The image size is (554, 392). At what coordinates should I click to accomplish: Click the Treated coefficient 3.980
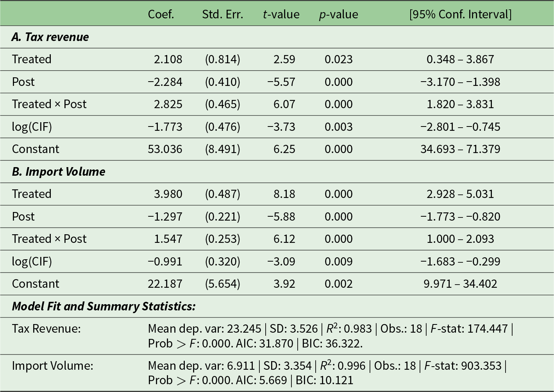168,194
